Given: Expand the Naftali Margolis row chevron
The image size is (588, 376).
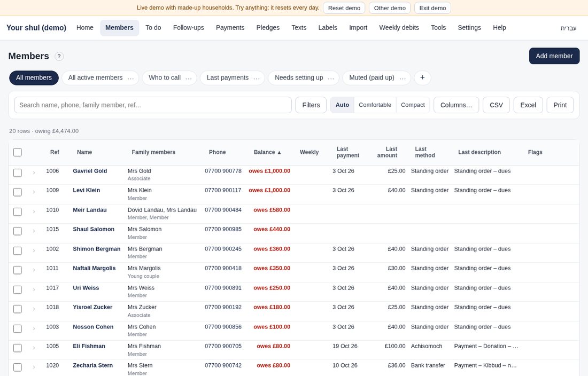Looking at the screenshot, I should pyautogui.click(x=34, y=270).
